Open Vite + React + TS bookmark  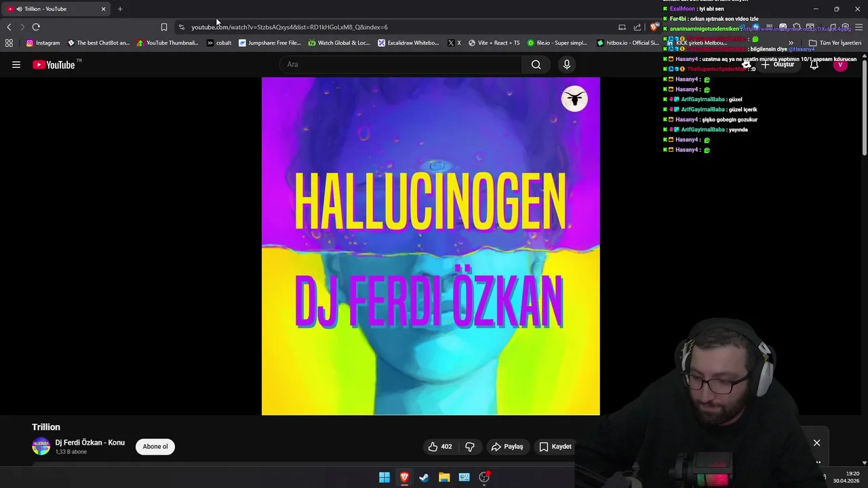tap(494, 43)
